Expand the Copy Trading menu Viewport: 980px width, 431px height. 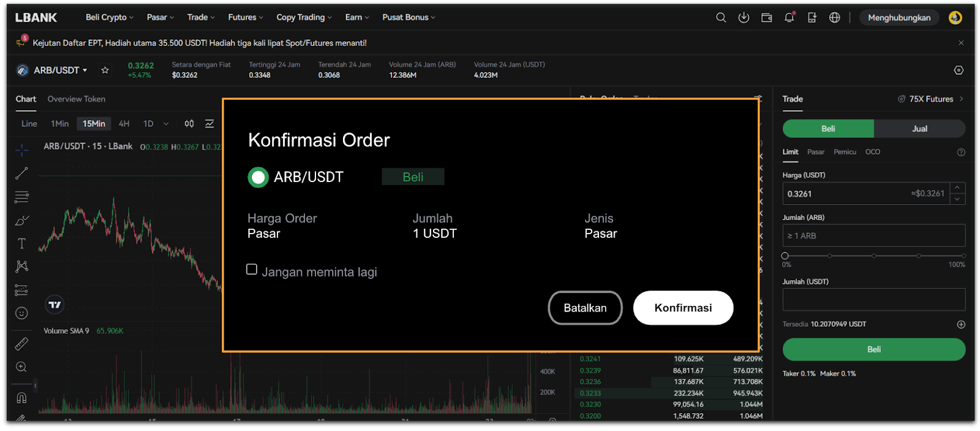coord(304,17)
